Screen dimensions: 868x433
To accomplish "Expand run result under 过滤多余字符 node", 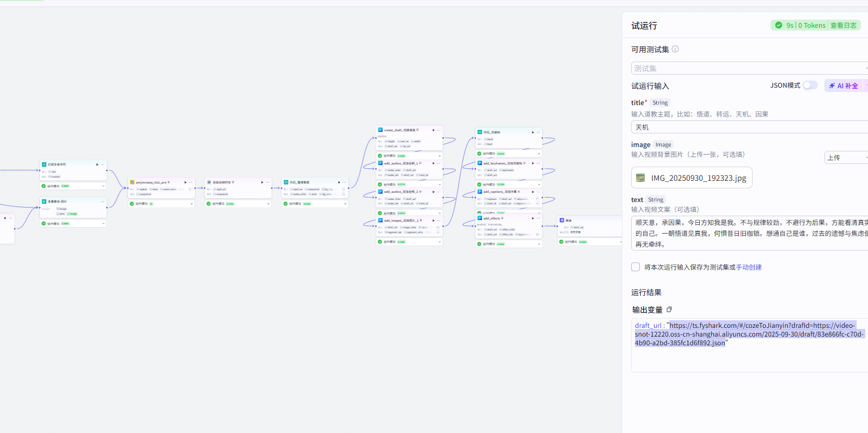I will click(x=103, y=186).
